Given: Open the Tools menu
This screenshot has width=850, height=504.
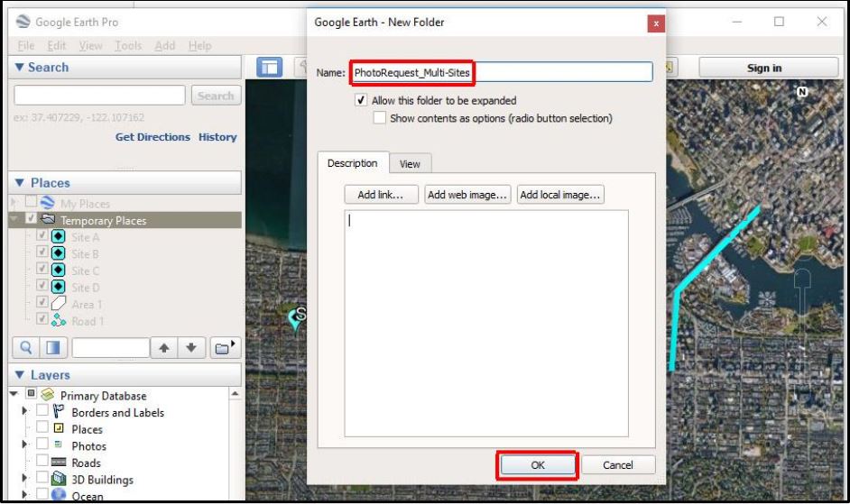Looking at the screenshot, I should [x=128, y=45].
